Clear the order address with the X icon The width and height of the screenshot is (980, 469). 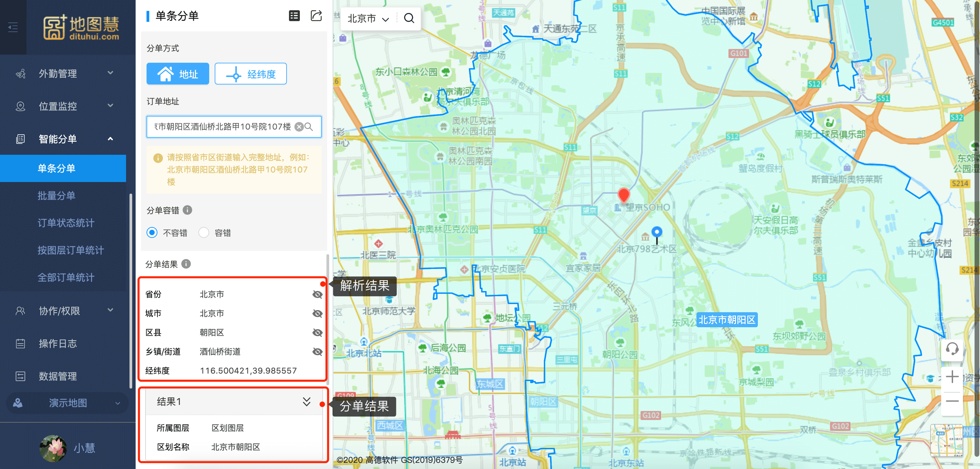pos(299,127)
